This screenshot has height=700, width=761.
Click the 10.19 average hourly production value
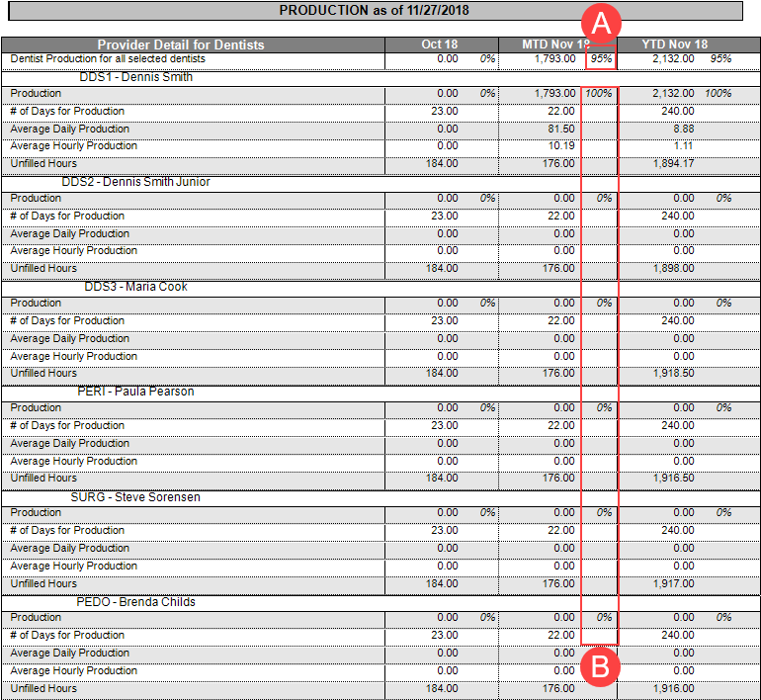559,146
